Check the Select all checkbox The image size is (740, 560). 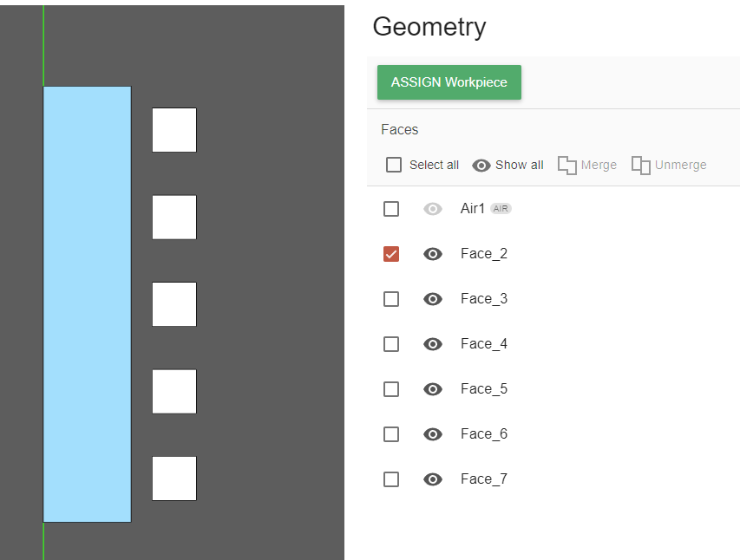394,165
